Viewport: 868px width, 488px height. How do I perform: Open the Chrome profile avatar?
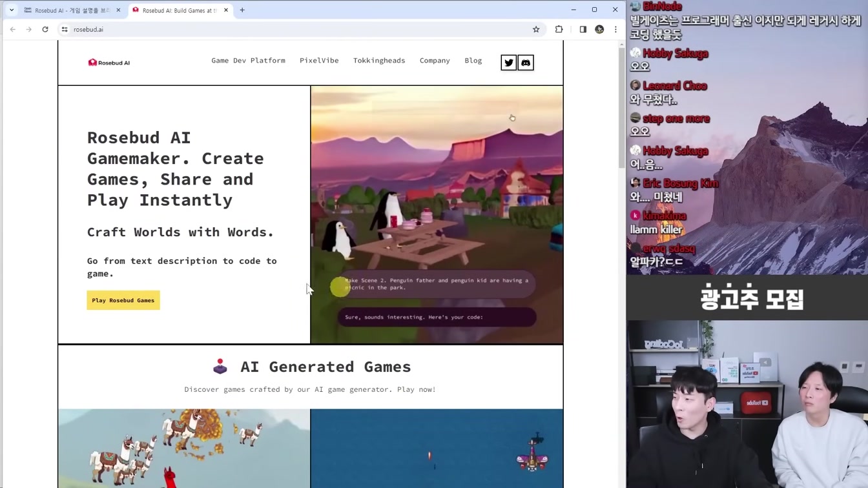pyautogui.click(x=599, y=29)
